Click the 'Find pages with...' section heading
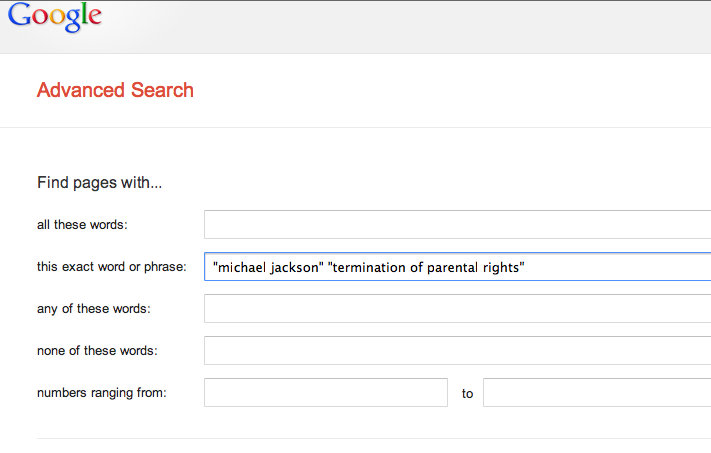This screenshot has height=453, width=711. (x=99, y=182)
